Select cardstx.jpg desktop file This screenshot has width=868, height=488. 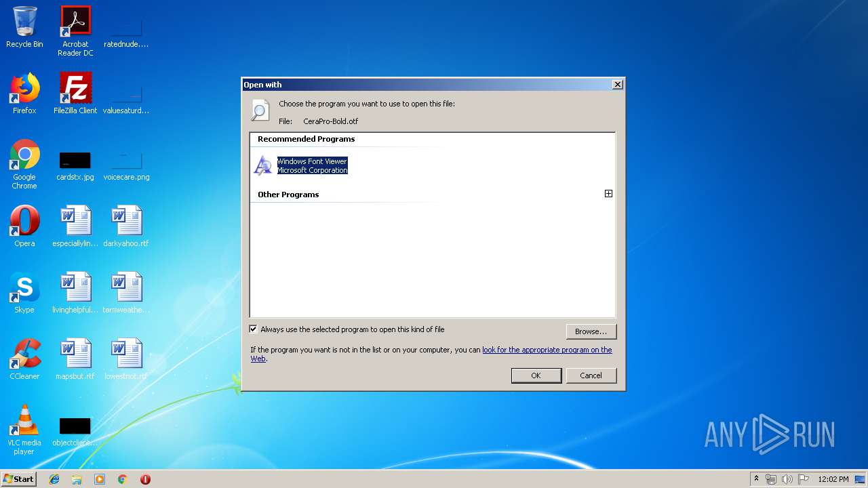click(75, 165)
